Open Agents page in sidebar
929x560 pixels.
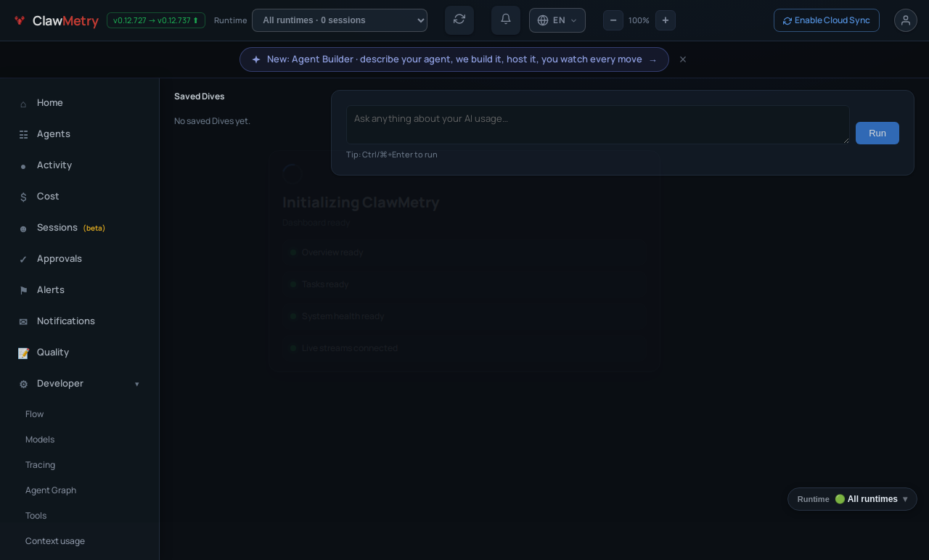pyautogui.click(x=80, y=134)
